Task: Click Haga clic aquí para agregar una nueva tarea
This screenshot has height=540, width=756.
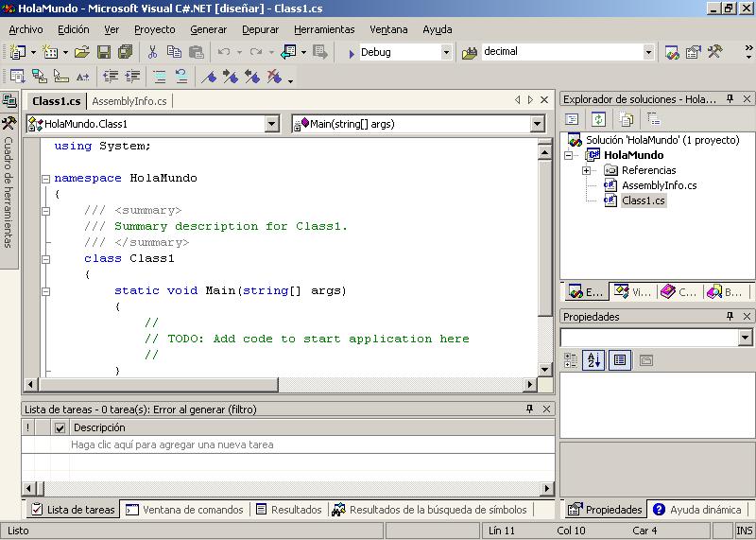Action: pos(172,444)
